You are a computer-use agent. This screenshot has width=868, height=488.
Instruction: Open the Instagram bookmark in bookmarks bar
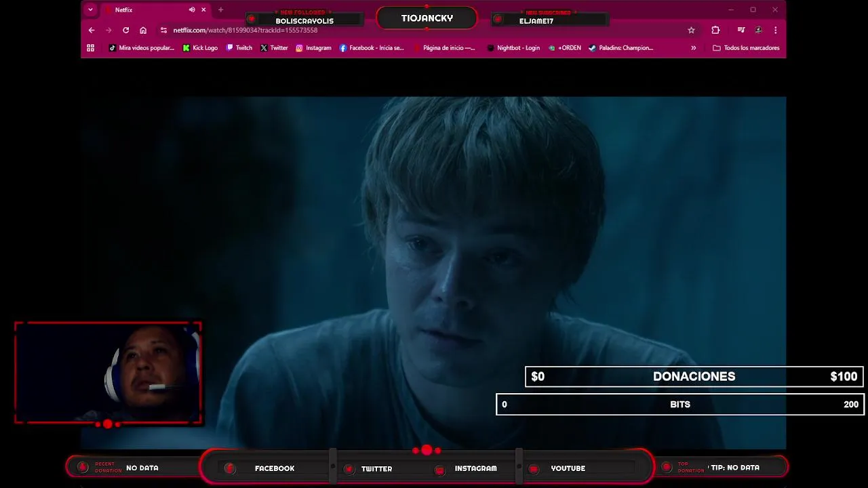[313, 48]
